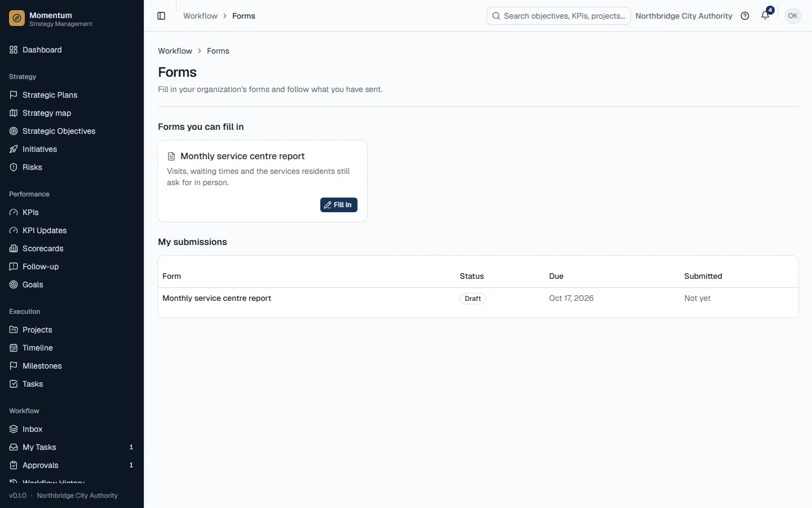Click Northbridge City Authority organization in header

coord(683,16)
